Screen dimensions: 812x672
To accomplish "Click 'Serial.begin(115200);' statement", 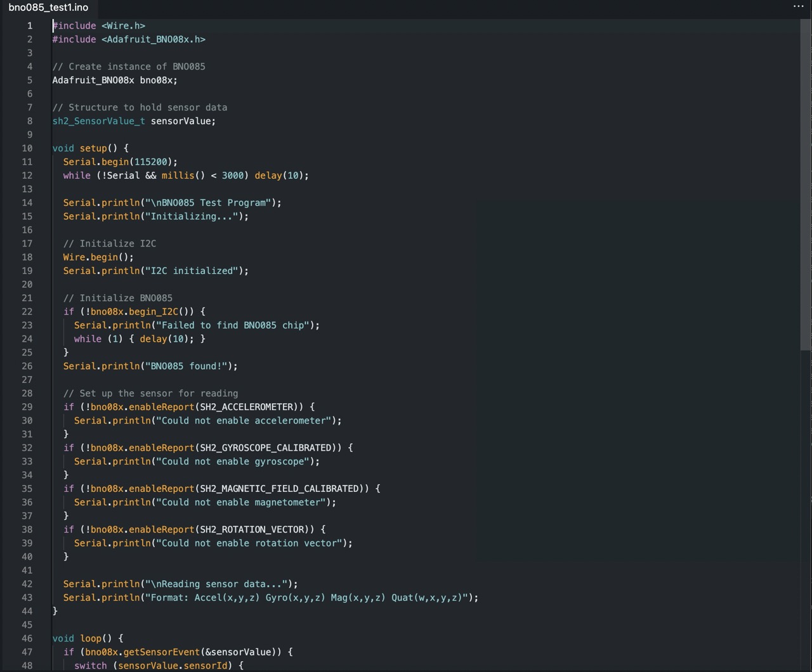I will (x=121, y=162).
